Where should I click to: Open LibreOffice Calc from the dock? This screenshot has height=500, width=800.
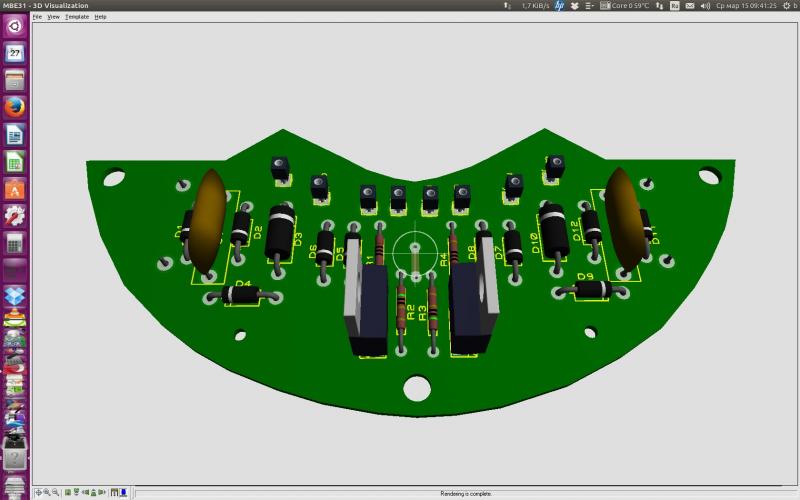[15, 161]
